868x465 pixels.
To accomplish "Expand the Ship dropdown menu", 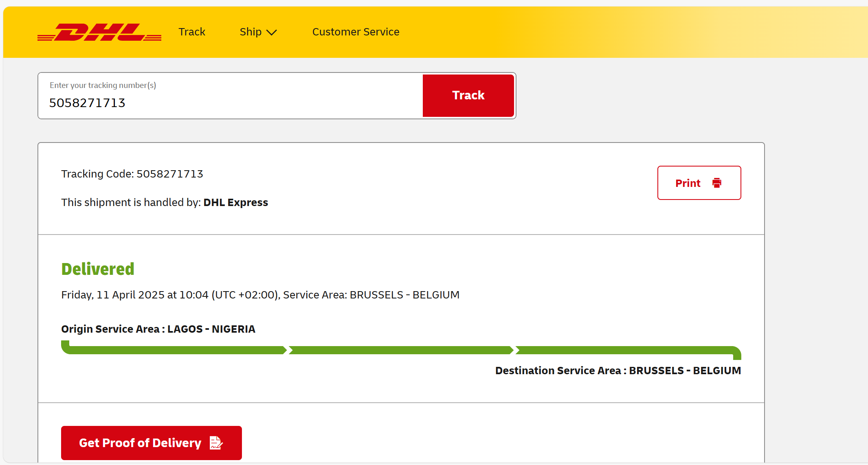I will (258, 32).
